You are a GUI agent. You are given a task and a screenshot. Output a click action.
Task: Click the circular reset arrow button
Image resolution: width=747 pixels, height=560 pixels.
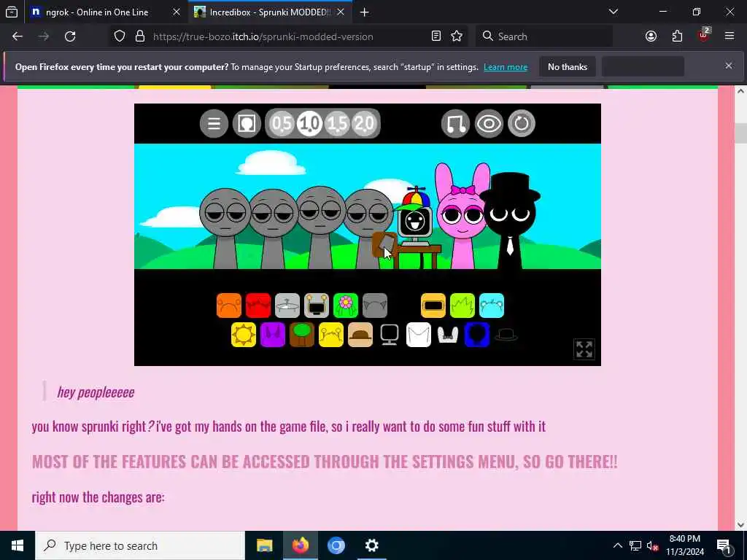click(522, 123)
